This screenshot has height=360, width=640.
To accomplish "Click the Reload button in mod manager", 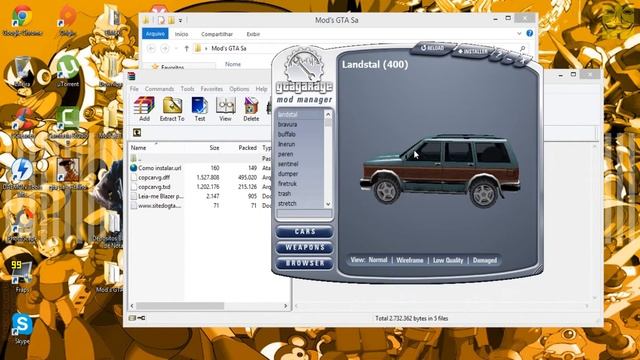I will (433, 48).
